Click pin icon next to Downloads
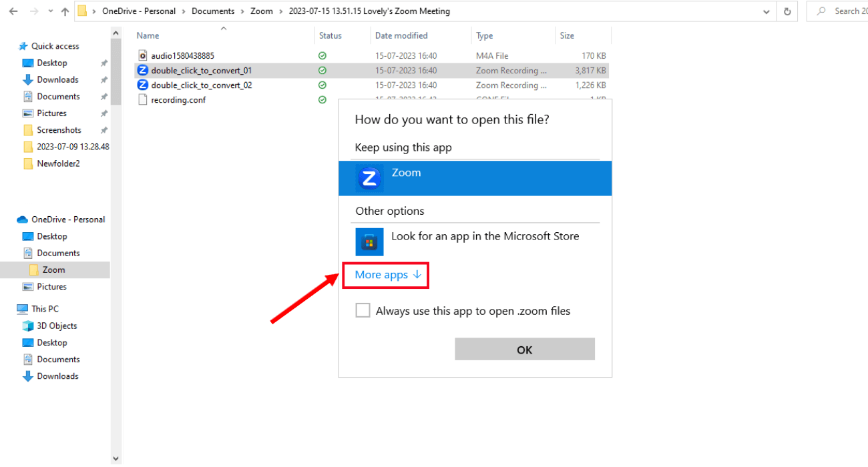The width and height of the screenshot is (868, 467). pyautogui.click(x=103, y=79)
